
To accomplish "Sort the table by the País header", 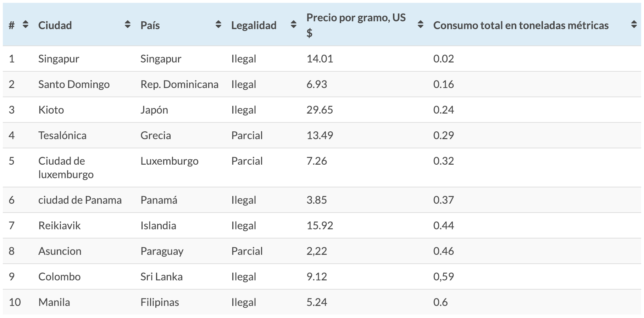I will (148, 25).
